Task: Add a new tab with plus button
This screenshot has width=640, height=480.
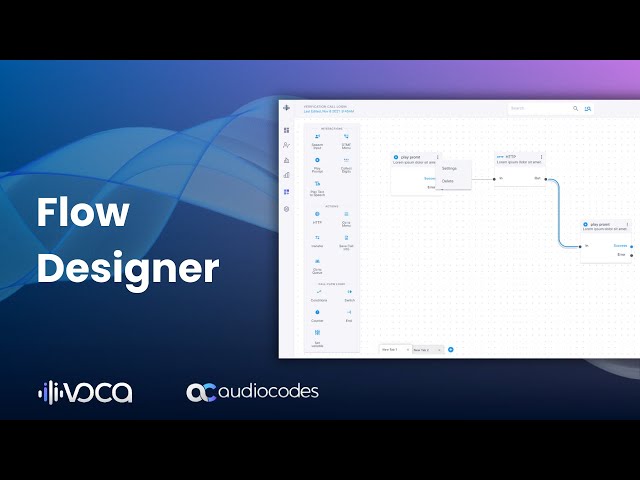Action: tap(451, 349)
